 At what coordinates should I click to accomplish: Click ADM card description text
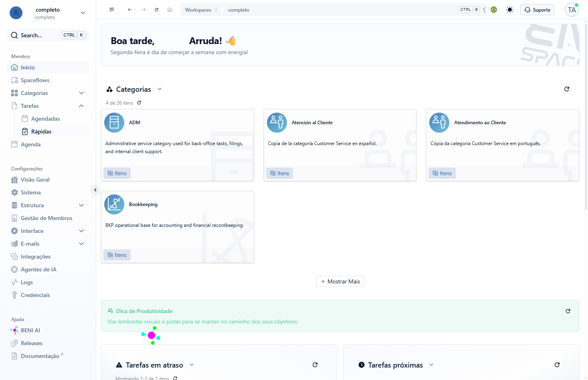coord(174,148)
